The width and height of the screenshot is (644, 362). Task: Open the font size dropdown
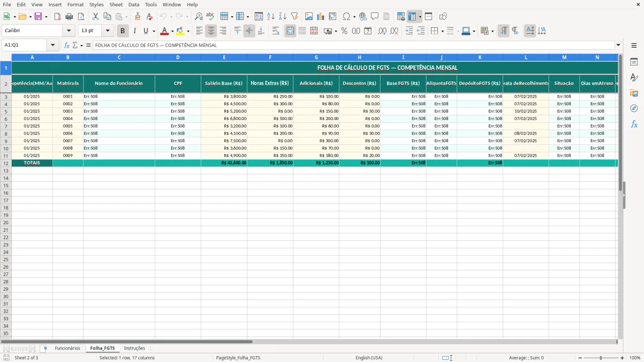[x=107, y=31]
